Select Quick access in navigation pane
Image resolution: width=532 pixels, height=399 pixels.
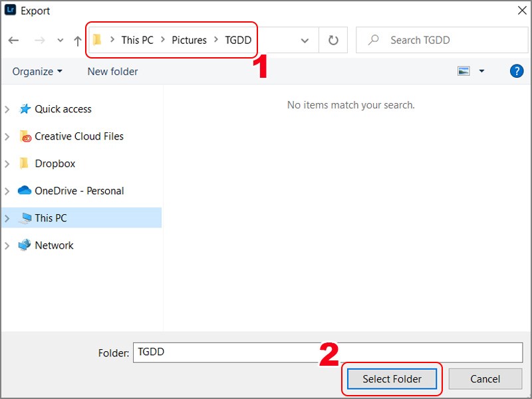[x=63, y=109]
